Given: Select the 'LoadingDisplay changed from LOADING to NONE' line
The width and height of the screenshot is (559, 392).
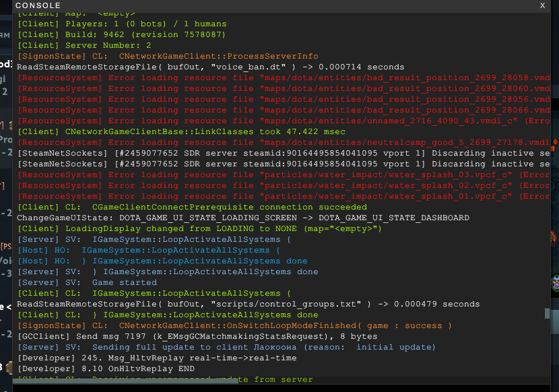Looking at the screenshot, I should tap(199, 228).
